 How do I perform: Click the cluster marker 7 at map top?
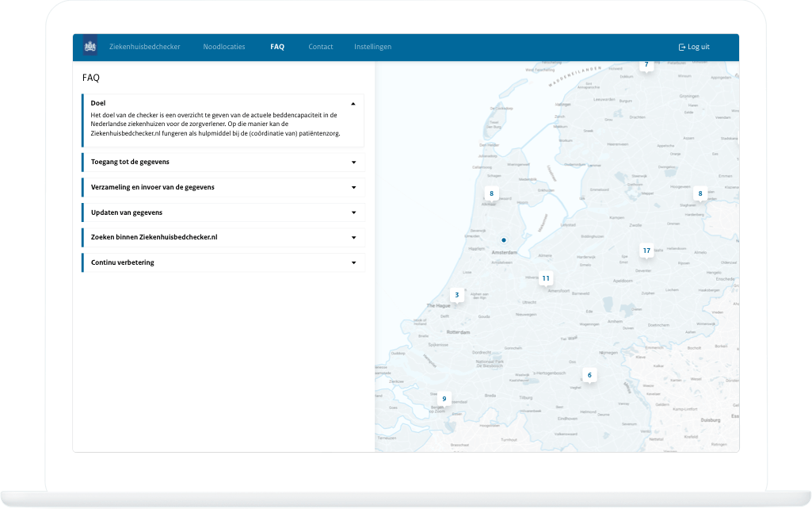[x=646, y=65]
